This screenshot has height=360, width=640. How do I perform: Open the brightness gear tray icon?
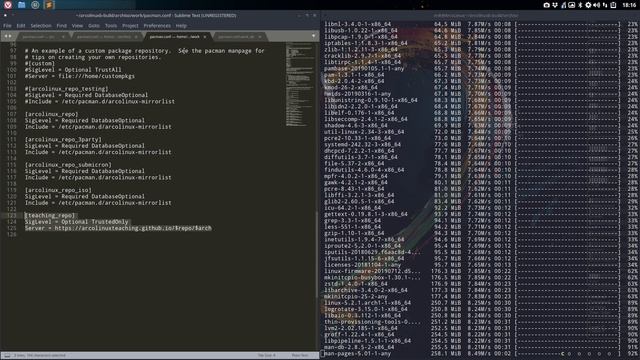tap(588, 5)
